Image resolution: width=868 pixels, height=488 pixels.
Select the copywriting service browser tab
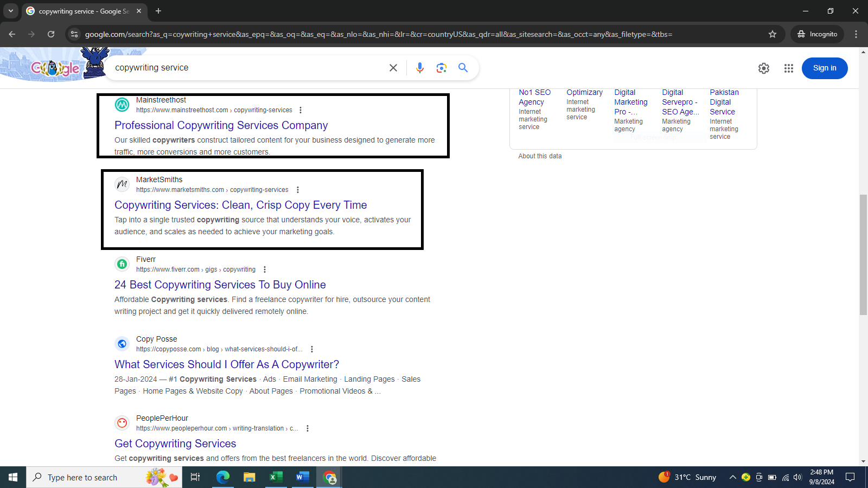point(84,11)
